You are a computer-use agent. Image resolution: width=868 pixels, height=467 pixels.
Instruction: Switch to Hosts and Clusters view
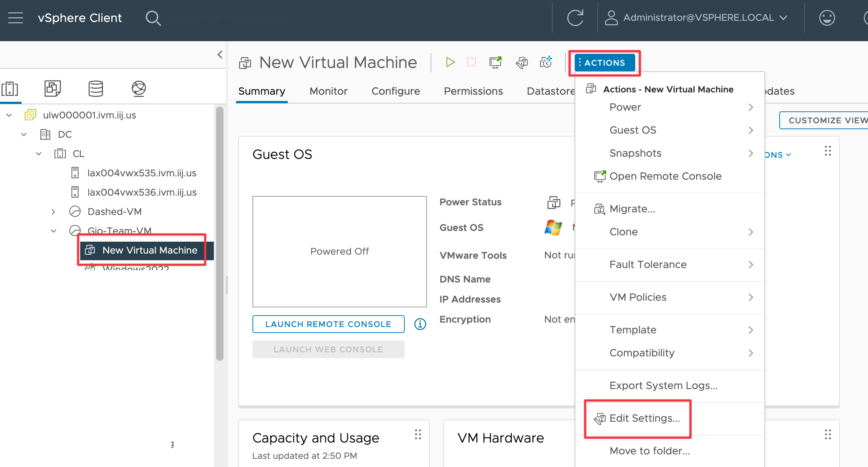[x=10, y=89]
